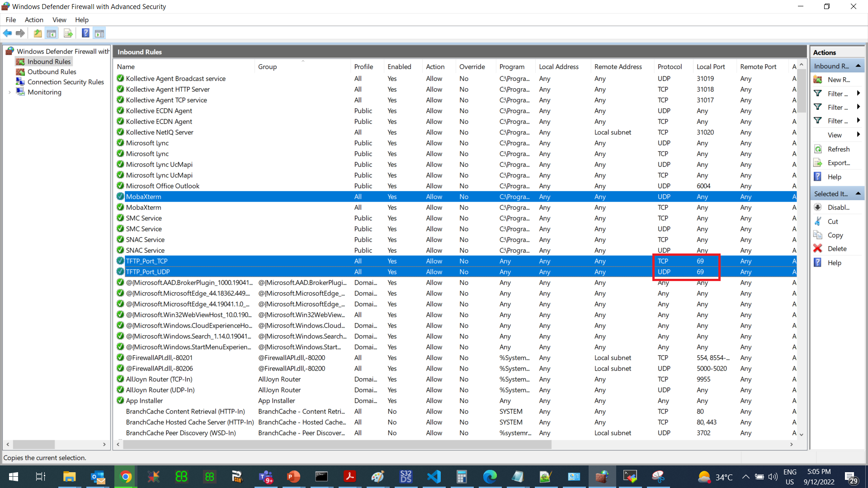
Task: Open Microsoft Teams from the taskbar
Action: click(x=266, y=477)
